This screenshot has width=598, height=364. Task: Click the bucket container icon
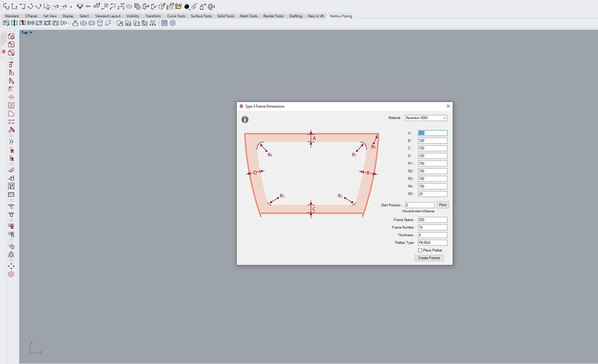pos(100,23)
